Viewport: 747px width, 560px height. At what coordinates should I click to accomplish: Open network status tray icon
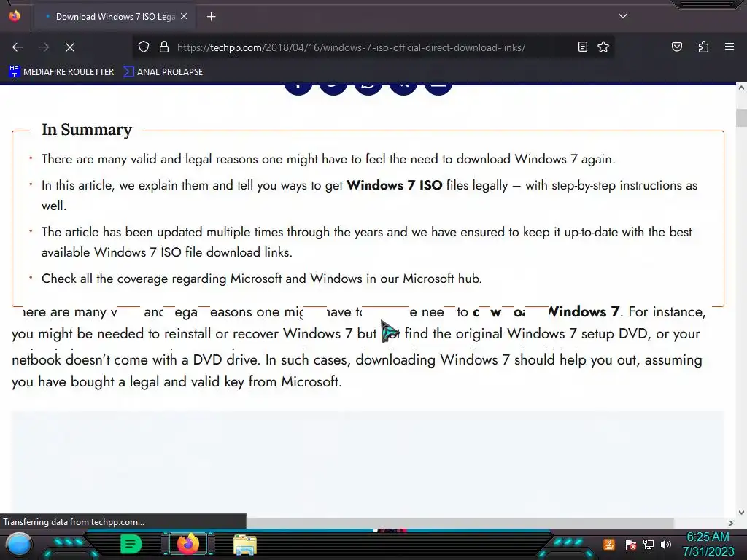tap(649, 544)
